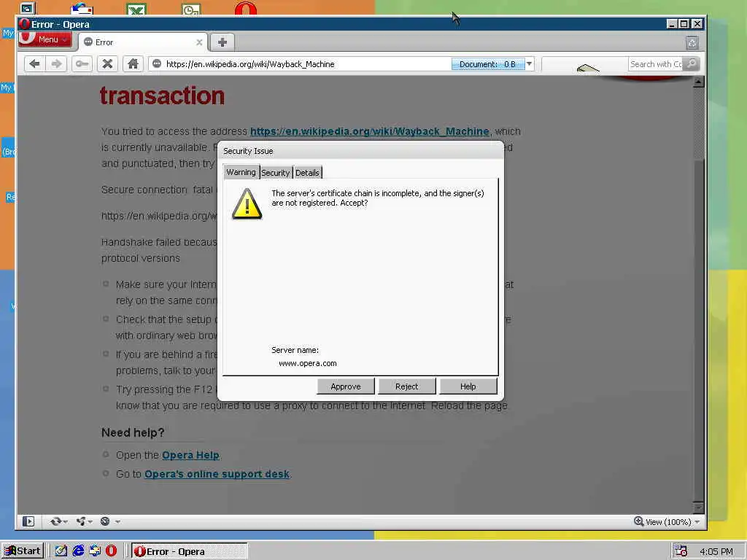This screenshot has height=560, width=747.
Task: Expand the Opera Turbo dropdown arrow
Action: [x=117, y=522]
